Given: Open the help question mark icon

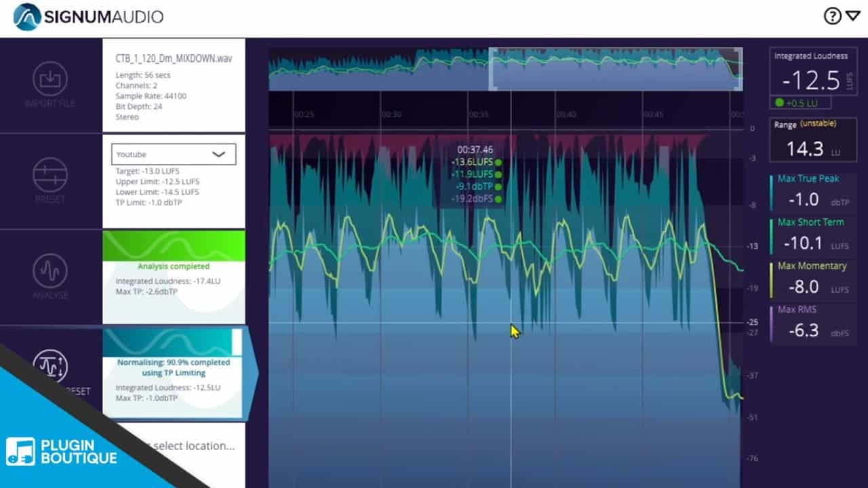Looking at the screenshot, I should click(x=833, y=16).
